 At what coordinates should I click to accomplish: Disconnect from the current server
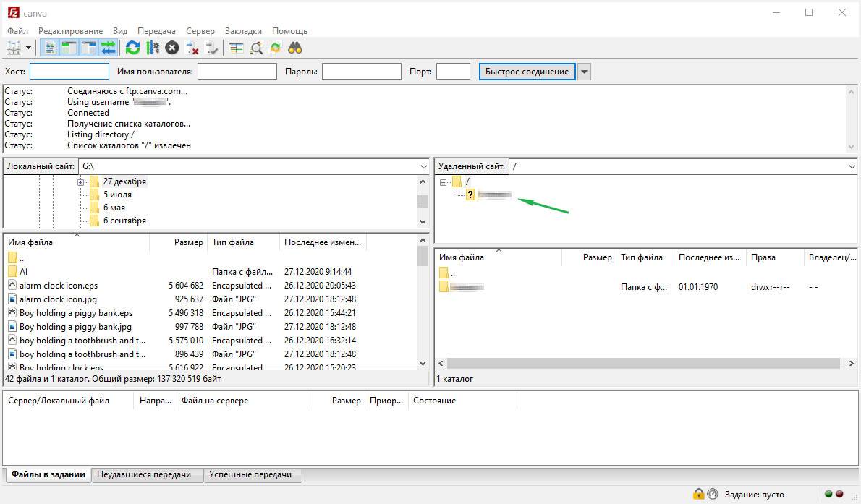point(192,48)
